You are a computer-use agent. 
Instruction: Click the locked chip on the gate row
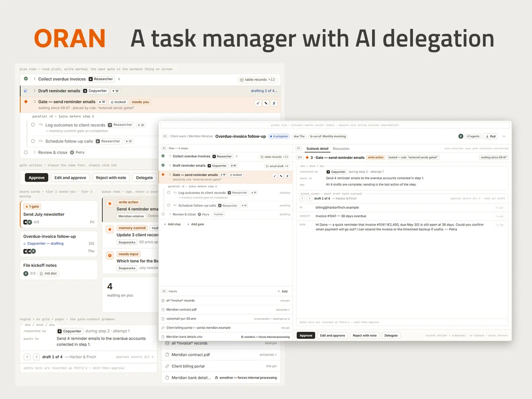point(236,175)
